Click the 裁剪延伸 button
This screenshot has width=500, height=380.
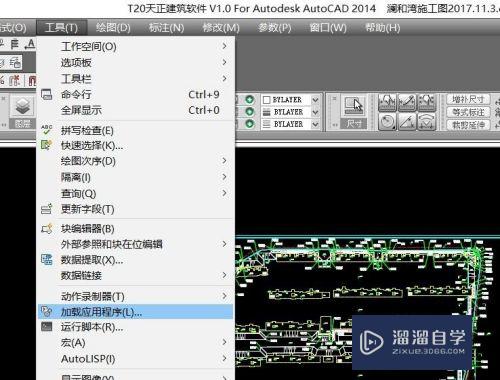click(468, 125)
